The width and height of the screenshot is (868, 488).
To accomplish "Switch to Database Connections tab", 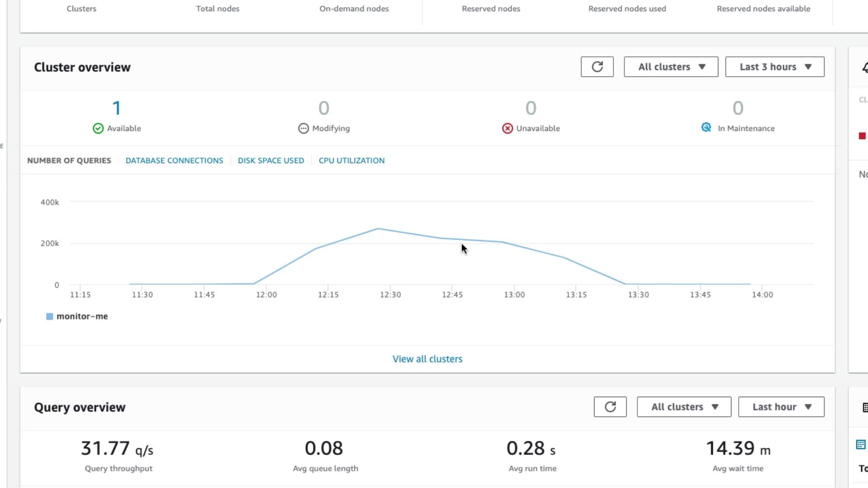I will pos(174,160).
